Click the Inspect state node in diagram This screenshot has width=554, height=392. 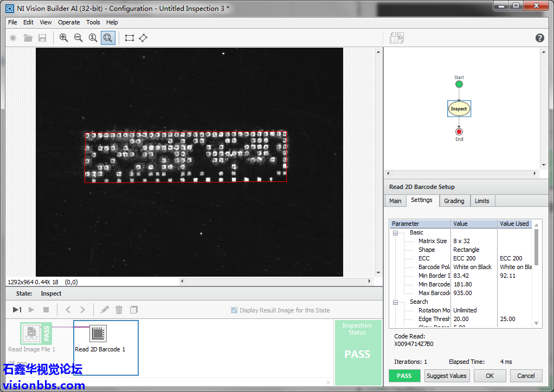(x=459, y=109)
